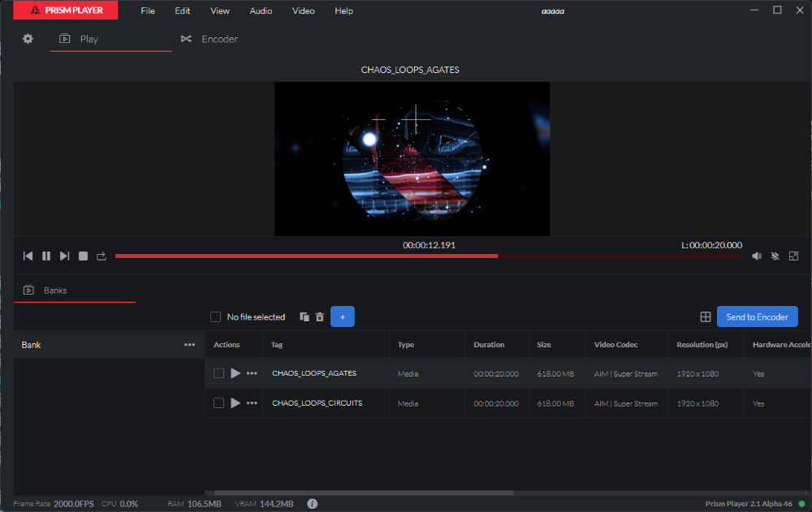Click the CHAOS_LOOPS_AGATES tag text
Viewport: 812px width, 512px height.
314,373
